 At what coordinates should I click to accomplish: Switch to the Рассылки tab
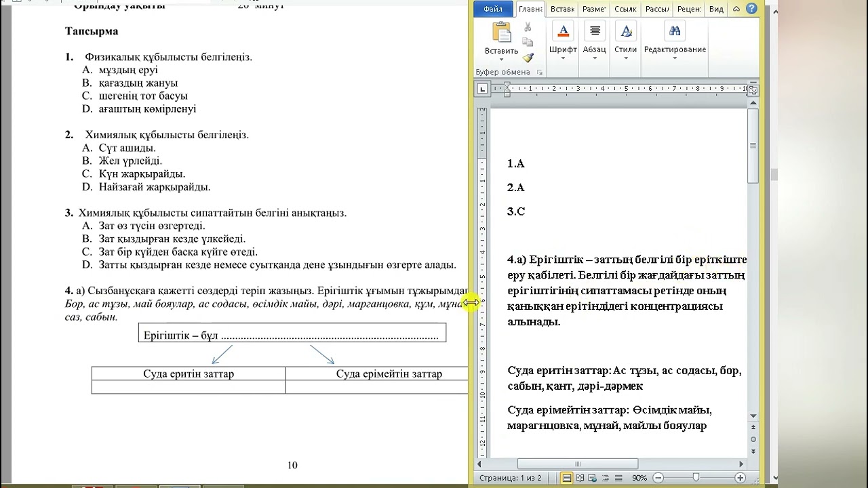click(x=657, y=9)
